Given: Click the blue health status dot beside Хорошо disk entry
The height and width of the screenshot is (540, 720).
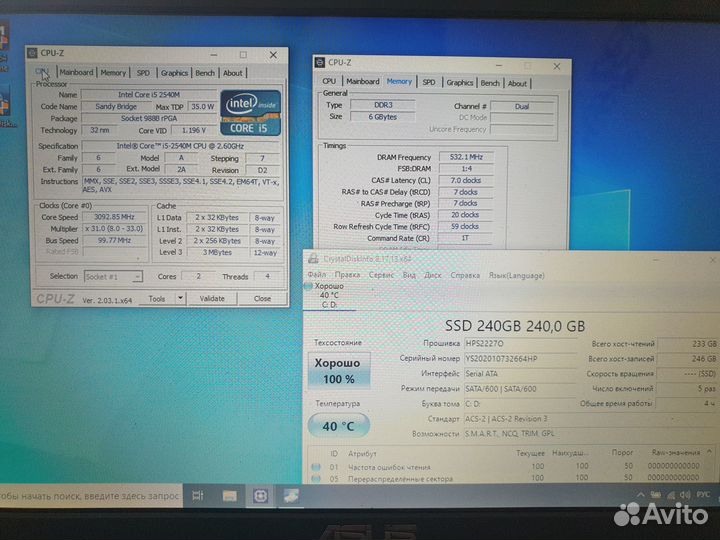Looking at the screenshot, I should coord(308,286).
